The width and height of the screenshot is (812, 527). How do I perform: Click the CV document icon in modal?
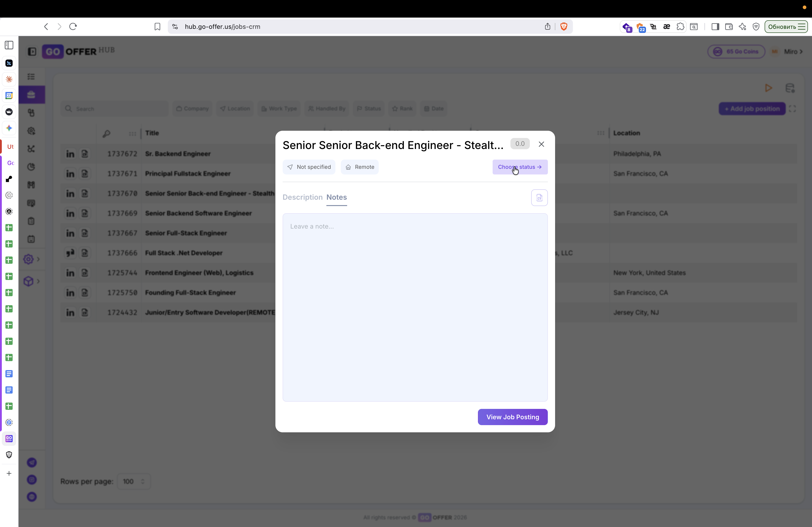pyautogui.click(x=539, y=198)
